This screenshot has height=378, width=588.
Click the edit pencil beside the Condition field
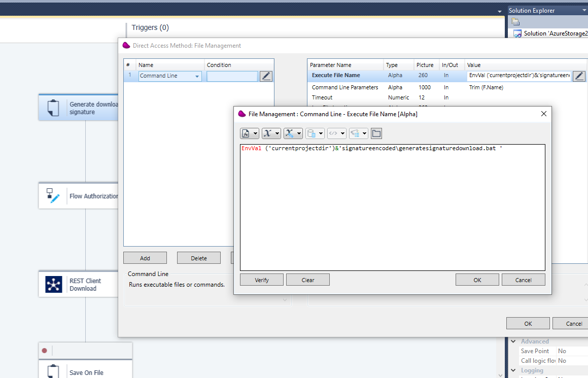coord(266,76)
